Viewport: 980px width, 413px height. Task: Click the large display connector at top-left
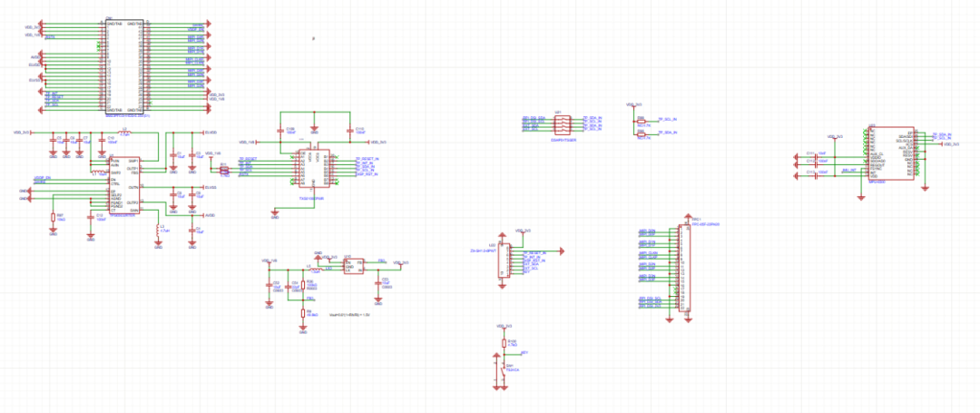(x=122, y=65)
